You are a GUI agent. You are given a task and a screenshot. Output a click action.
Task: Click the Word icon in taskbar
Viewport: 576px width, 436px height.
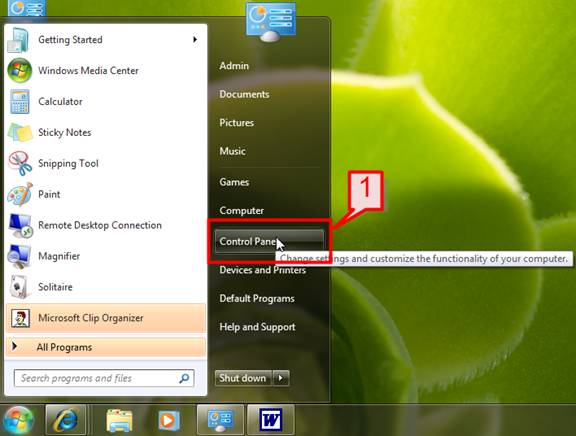271,419
